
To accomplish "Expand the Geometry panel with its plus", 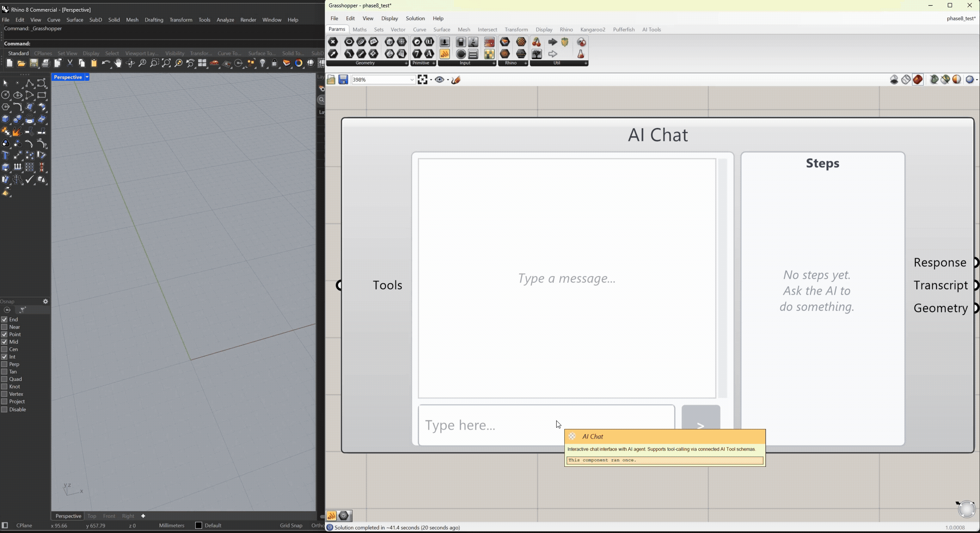I will [x=406, y=63].
